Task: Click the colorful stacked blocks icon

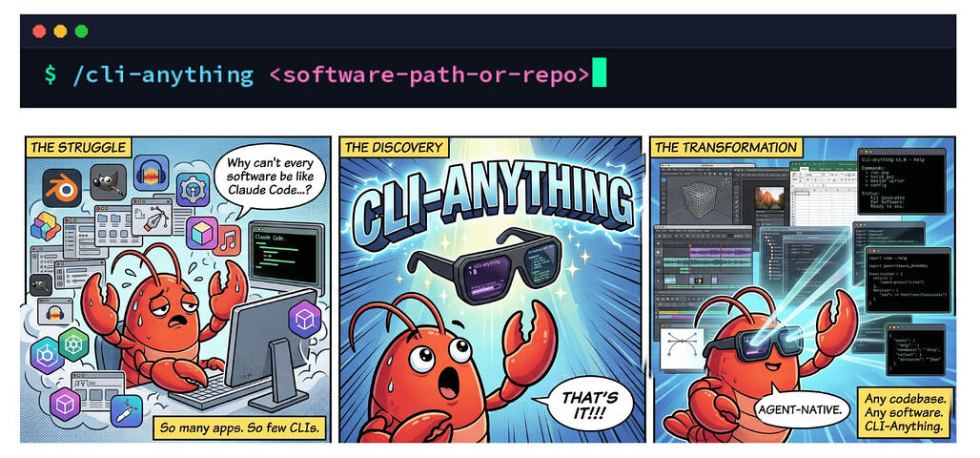Action: click(x=45, y=227)
